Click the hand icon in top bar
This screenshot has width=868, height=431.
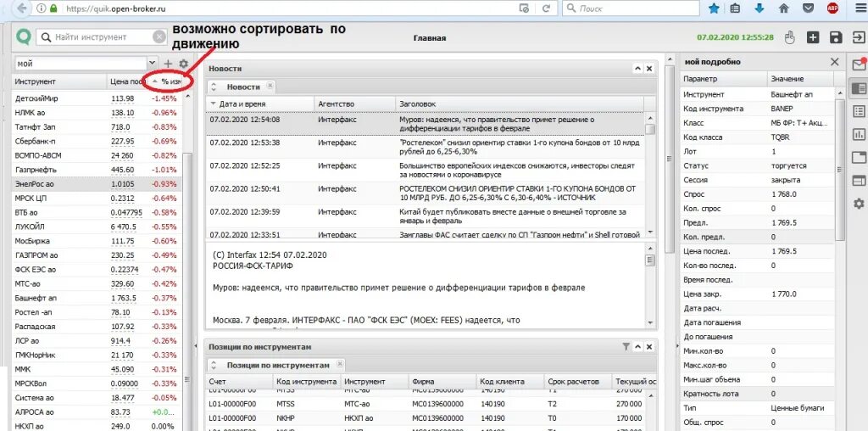(790, 37)
